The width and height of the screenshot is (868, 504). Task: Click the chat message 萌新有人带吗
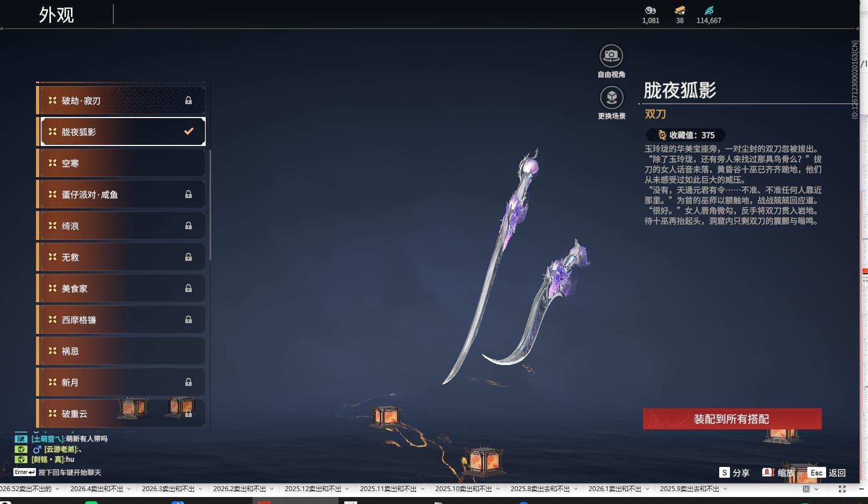tap(86, 439)
